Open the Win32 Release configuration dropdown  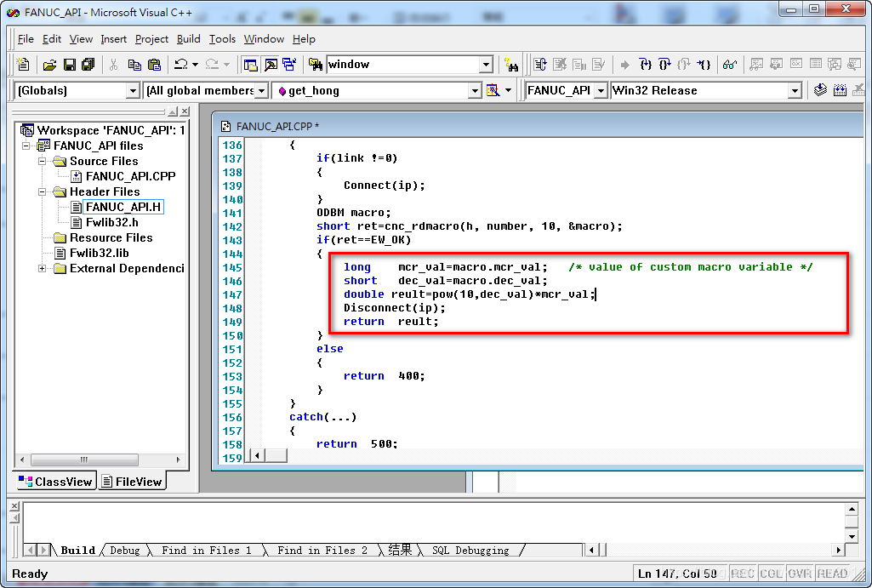point(795,91)
